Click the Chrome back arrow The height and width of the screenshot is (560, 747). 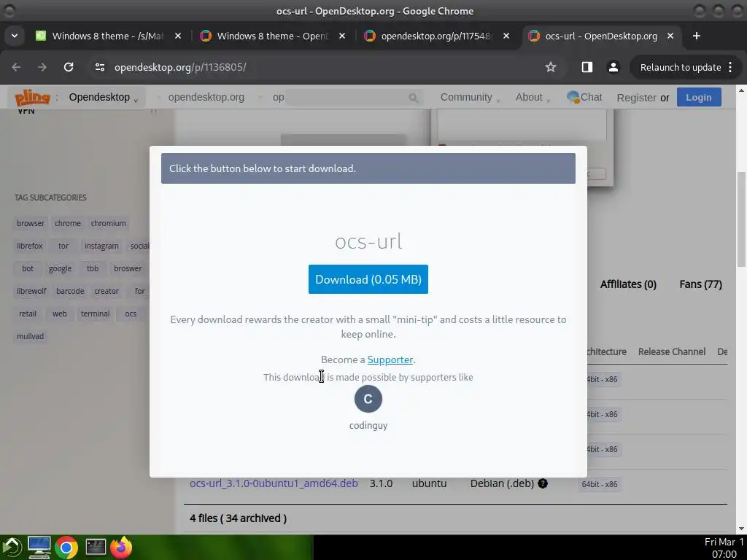[16, 67]
